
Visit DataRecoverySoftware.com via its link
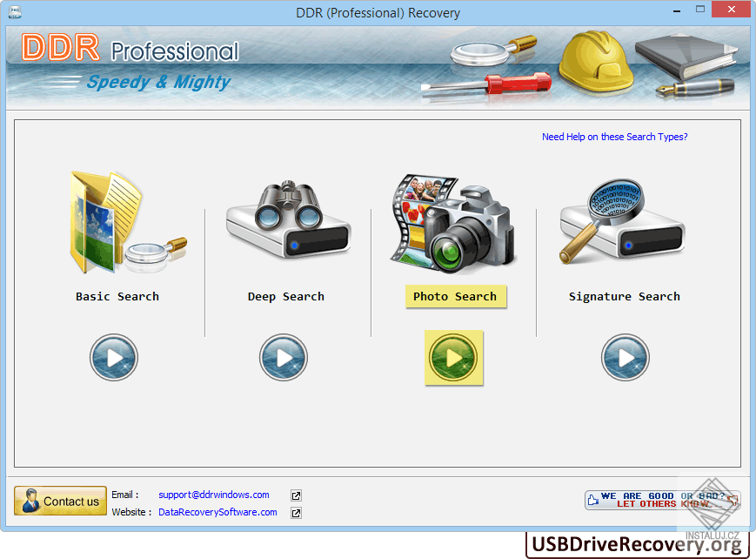pyautogui.click(x=217, y=513)
